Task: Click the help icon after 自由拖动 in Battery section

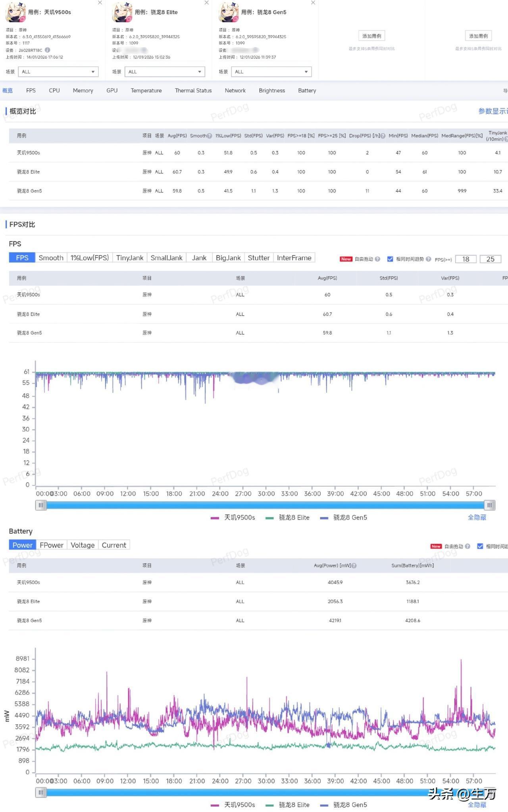Action: (x=468, y=546)
